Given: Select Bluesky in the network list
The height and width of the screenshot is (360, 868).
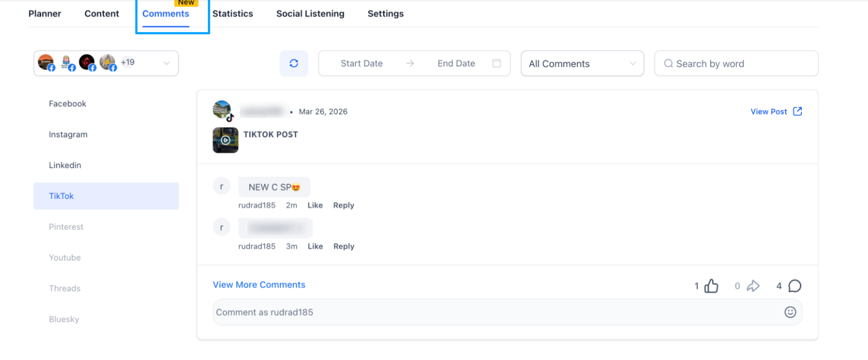Looking at the screenshot, I should (106, 319).
